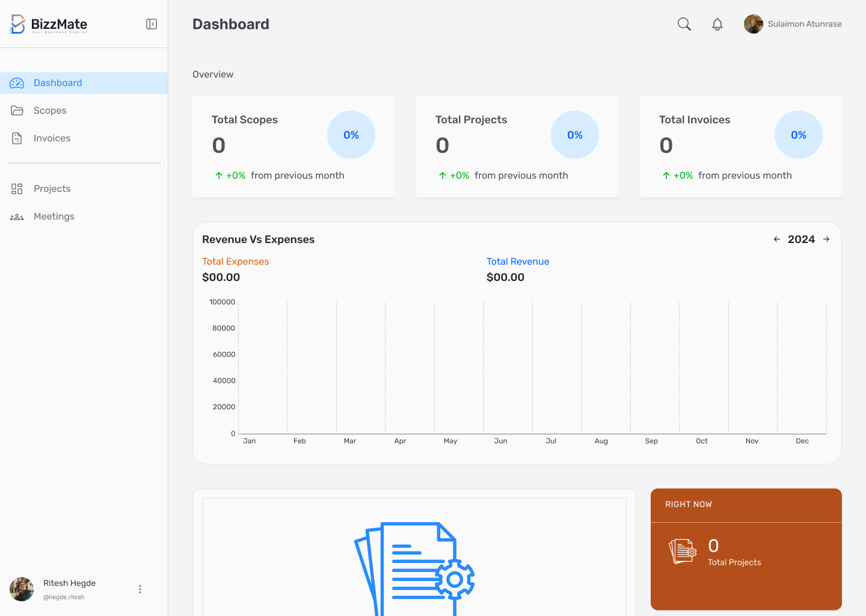Open Dashboard menu item

pos(84,83)
